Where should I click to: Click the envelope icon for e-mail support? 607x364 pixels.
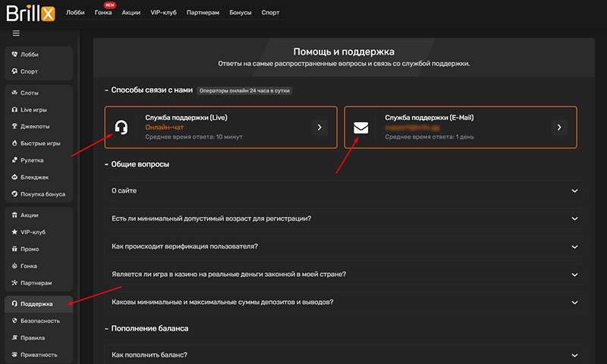360,127
